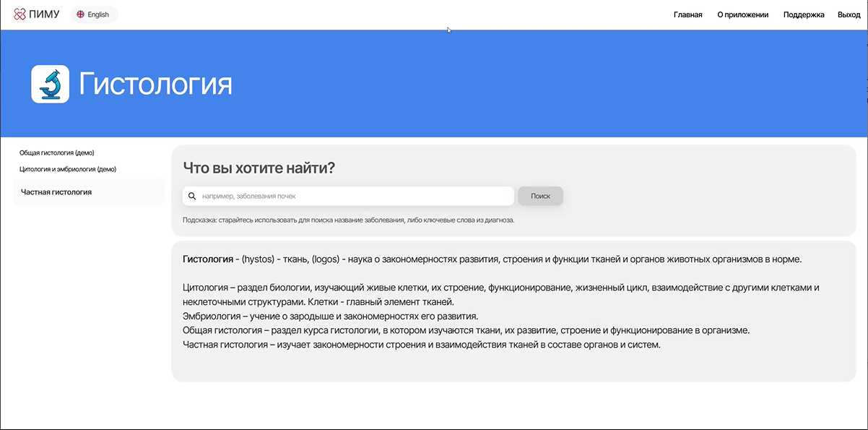
Task: Click the microscope icon in the banner
Action: [x=51, y=84]
